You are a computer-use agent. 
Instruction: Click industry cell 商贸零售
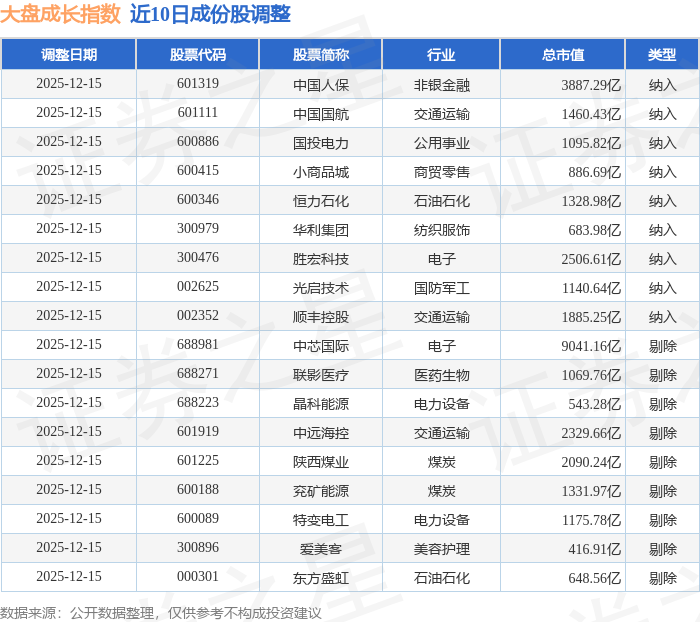click(442, 172)
